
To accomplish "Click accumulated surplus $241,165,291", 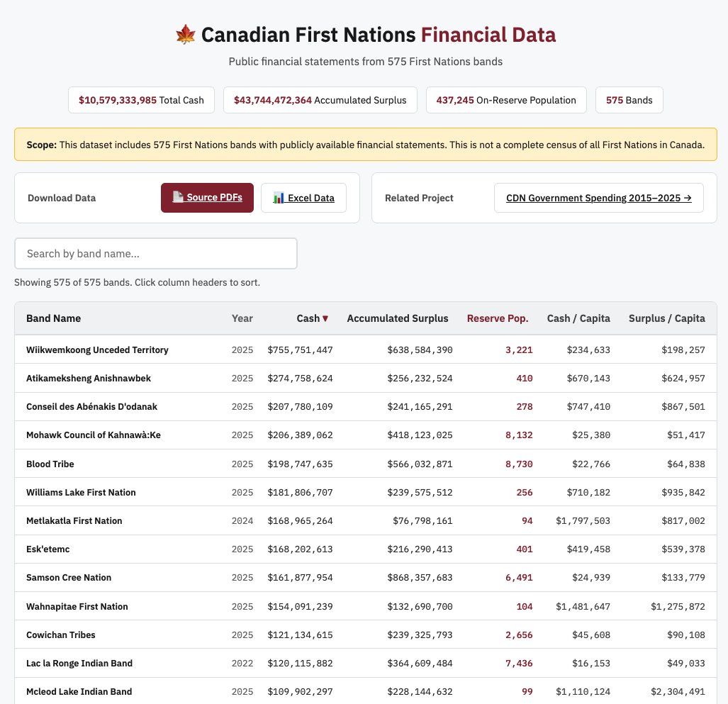I will 420,407.
